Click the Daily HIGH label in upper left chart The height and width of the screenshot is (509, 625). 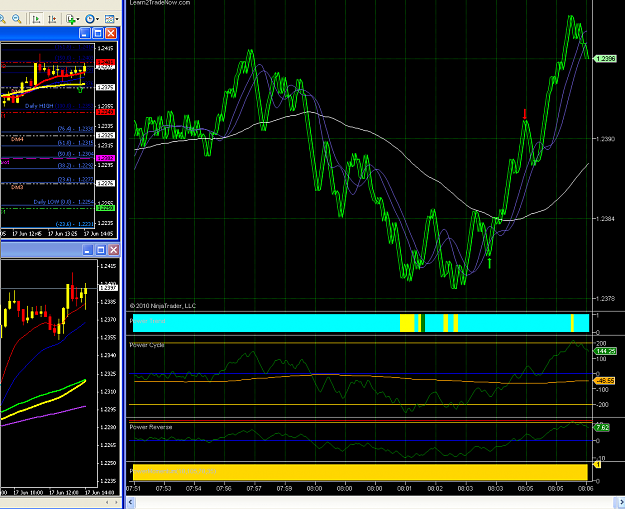click(39, 106)
